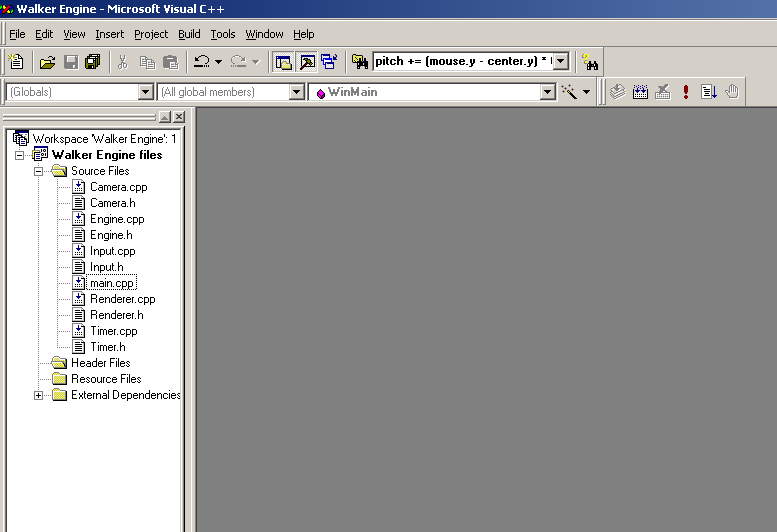The image size is (777, 532).
Task: Toggle the Workspace window icon
Action: 283,62
